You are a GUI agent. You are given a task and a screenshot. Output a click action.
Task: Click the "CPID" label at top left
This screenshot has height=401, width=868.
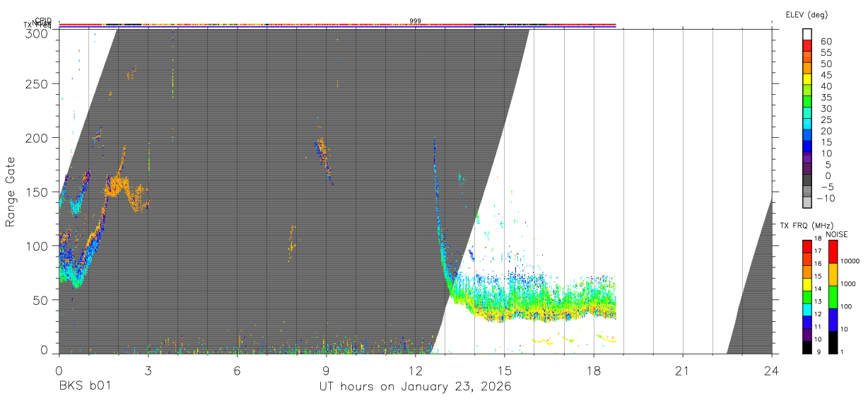[x=43, y=21]
